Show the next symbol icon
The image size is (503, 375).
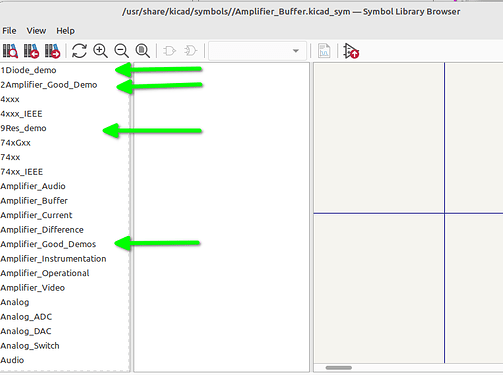(53, 51)
